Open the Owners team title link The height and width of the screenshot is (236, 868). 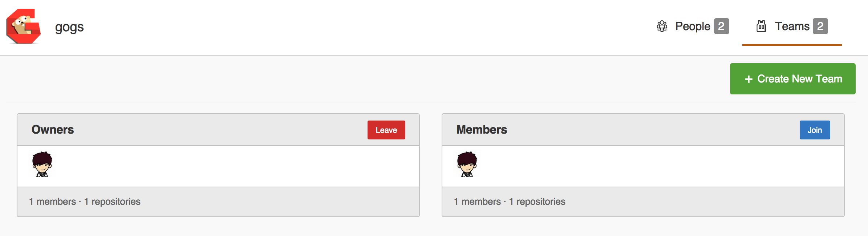pyautogui.click(x=53, y=130)
